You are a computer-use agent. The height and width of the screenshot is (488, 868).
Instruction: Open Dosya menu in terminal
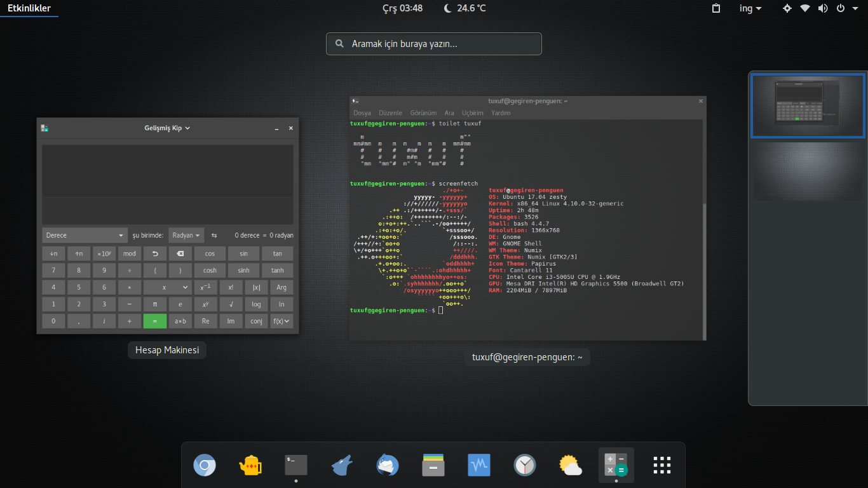tap(362, 113)
